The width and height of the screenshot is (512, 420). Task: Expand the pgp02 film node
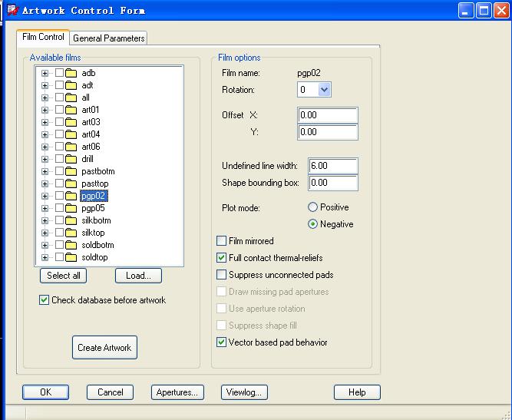45,197
